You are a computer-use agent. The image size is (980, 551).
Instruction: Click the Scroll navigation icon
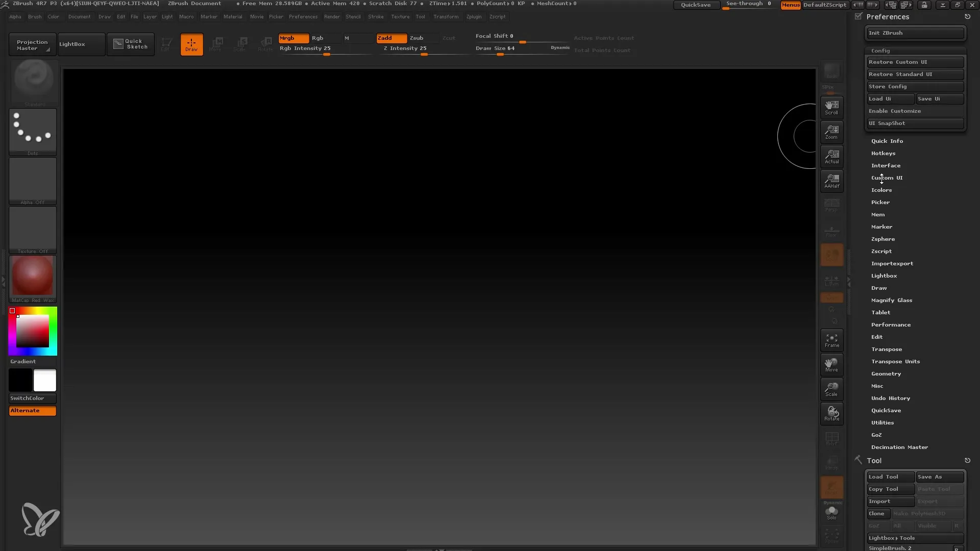(x=831, y=107)
